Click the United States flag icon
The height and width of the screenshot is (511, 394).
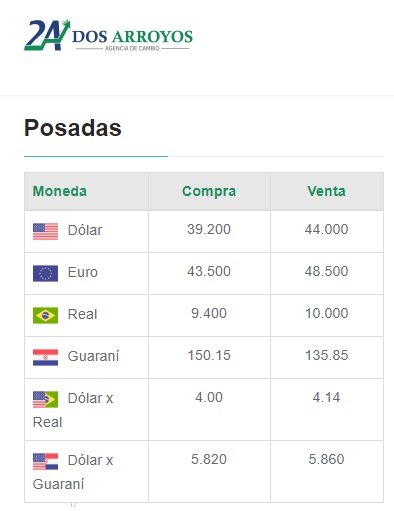pyautogui.click(x=45, y=231)
